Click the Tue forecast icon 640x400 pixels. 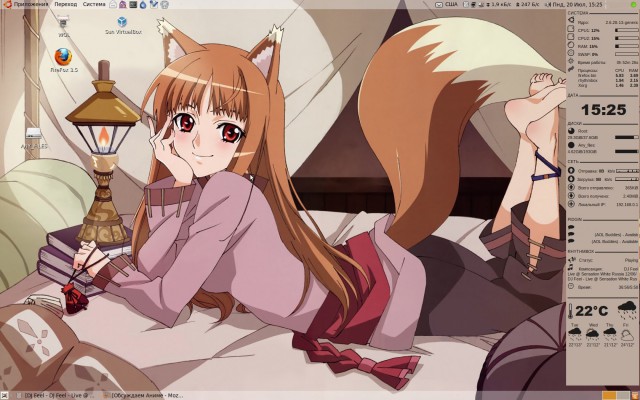click(575, 335)
